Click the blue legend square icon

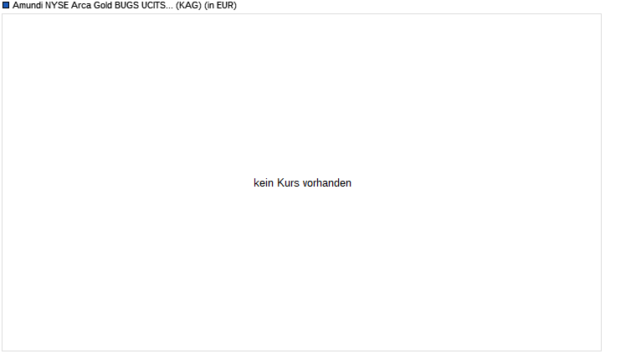(6, 5)
